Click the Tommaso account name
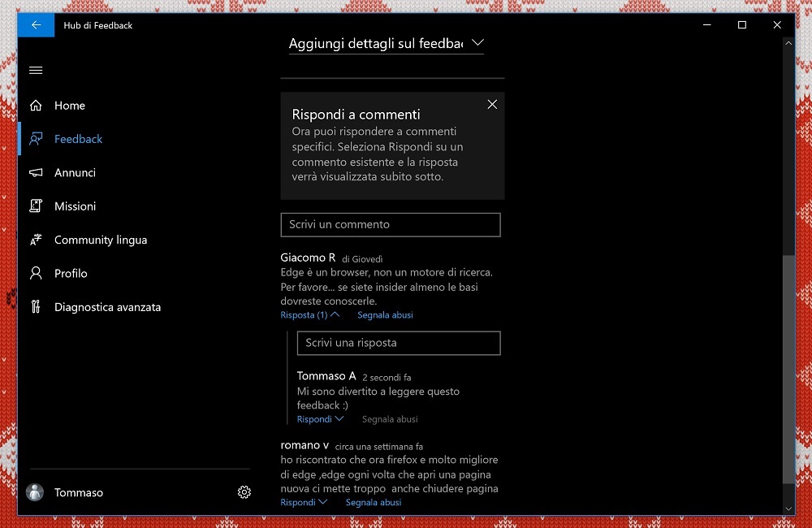 coord(79,493)
